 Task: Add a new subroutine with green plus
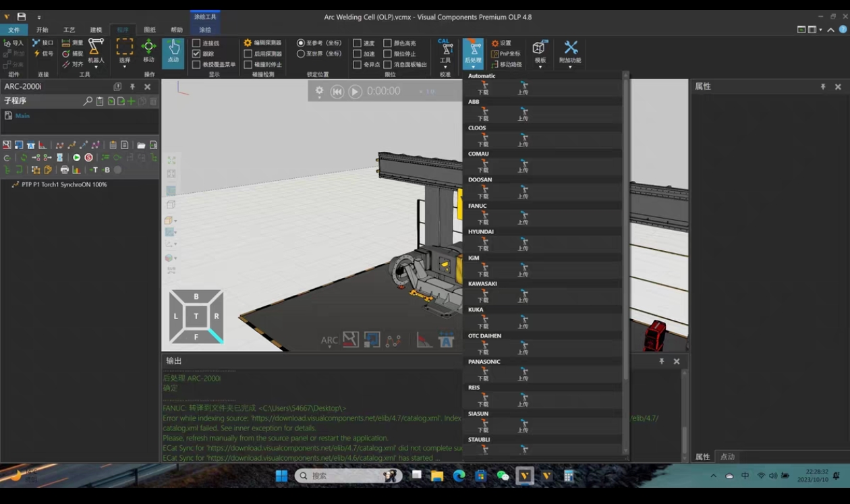point(131,101)
